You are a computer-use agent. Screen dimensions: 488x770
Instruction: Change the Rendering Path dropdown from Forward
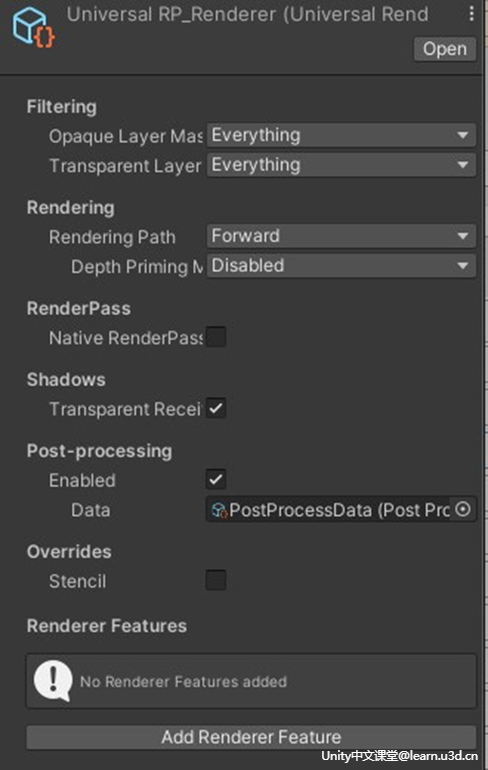click(341, 236)
